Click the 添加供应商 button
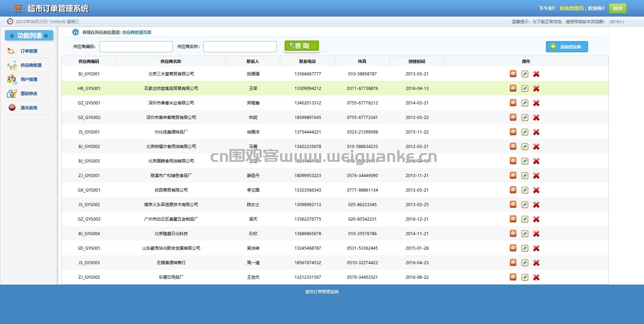This screenshot has height=324, width=644. (567, 47)
